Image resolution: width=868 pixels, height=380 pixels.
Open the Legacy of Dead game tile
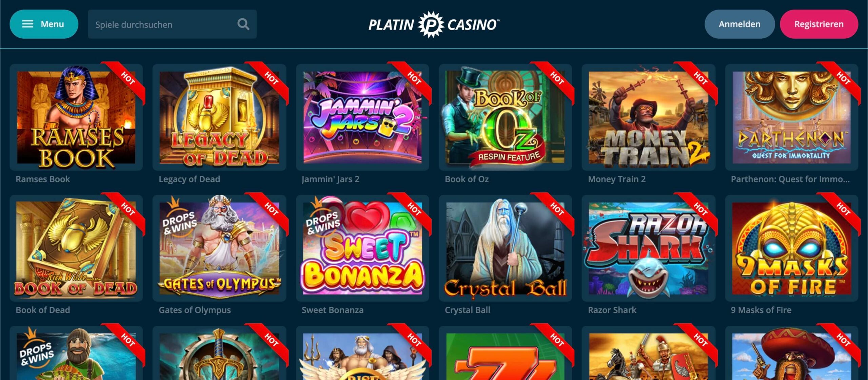[x=219, y=117]
